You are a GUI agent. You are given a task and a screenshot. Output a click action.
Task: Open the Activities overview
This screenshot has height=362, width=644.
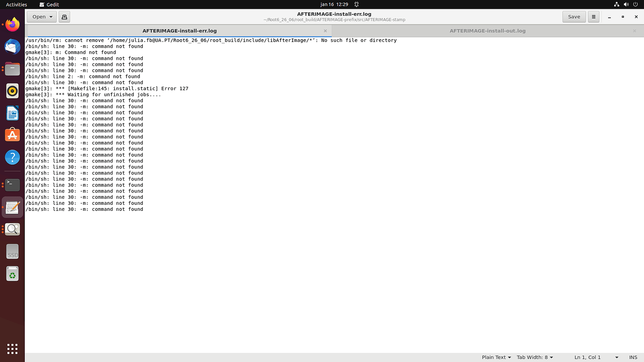click(16, 4)
